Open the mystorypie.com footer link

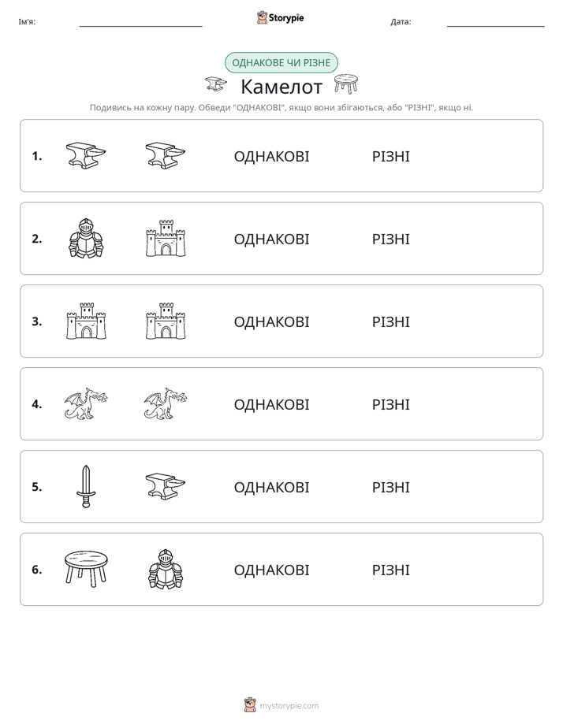coord(289,706)
